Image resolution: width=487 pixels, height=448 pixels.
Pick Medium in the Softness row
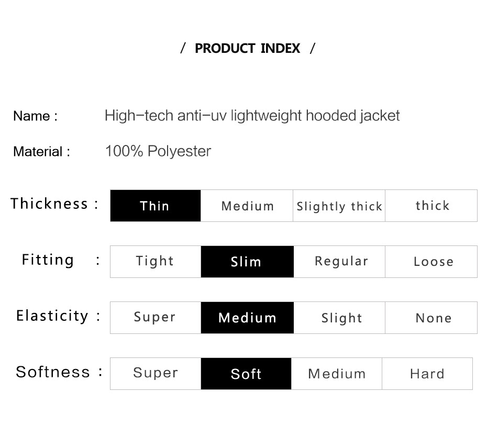337,374
